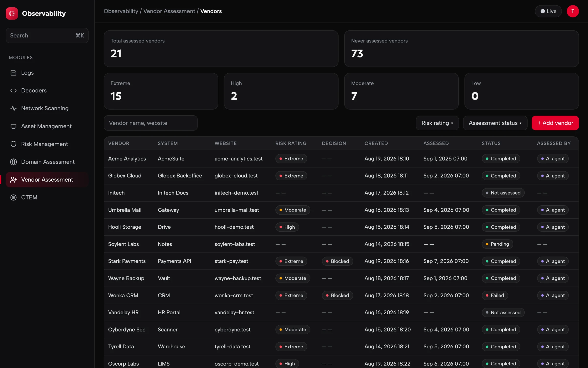Viewport: 588px width, 368px height.
Task: Select the Moderate risk count card
Action: [x=401, y=91]
